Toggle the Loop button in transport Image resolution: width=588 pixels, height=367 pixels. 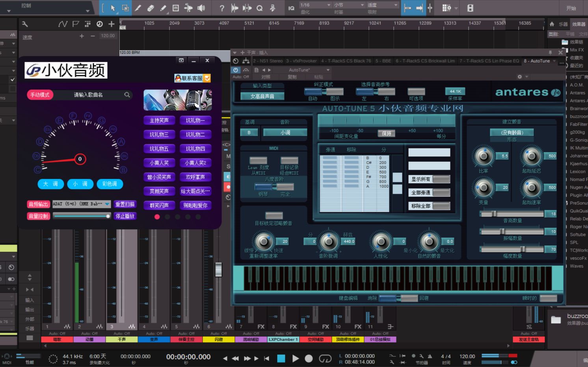tap(325, 358)
